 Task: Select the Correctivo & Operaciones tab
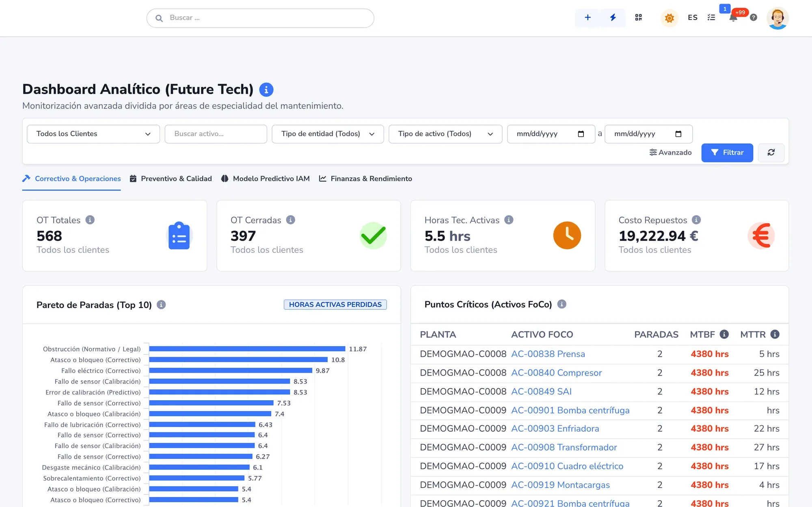pos(71,179)
